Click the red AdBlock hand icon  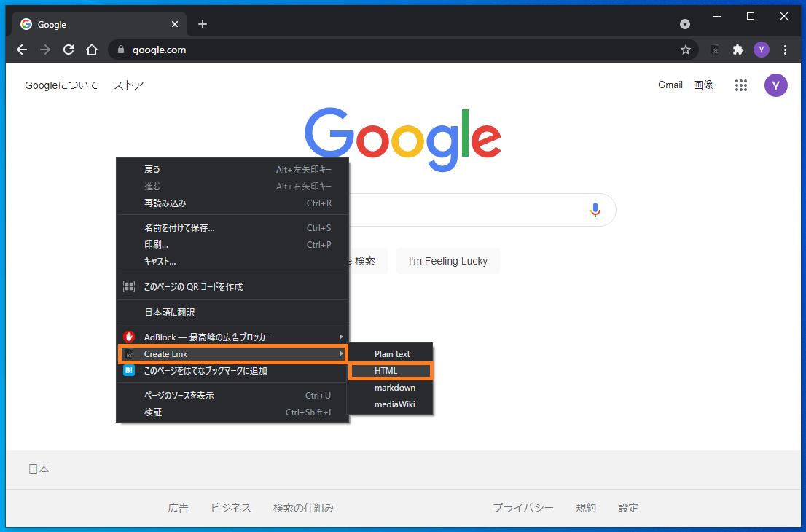(129, 337)
